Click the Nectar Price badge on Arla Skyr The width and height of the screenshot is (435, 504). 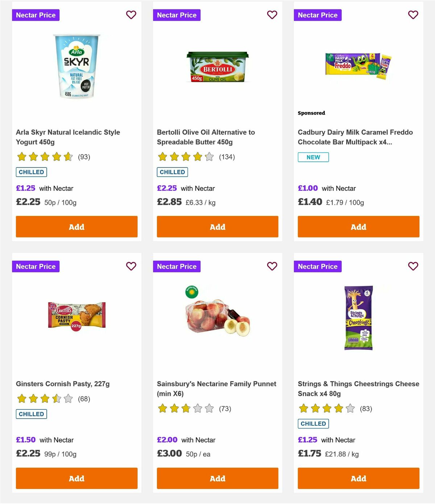coord(36,15)
